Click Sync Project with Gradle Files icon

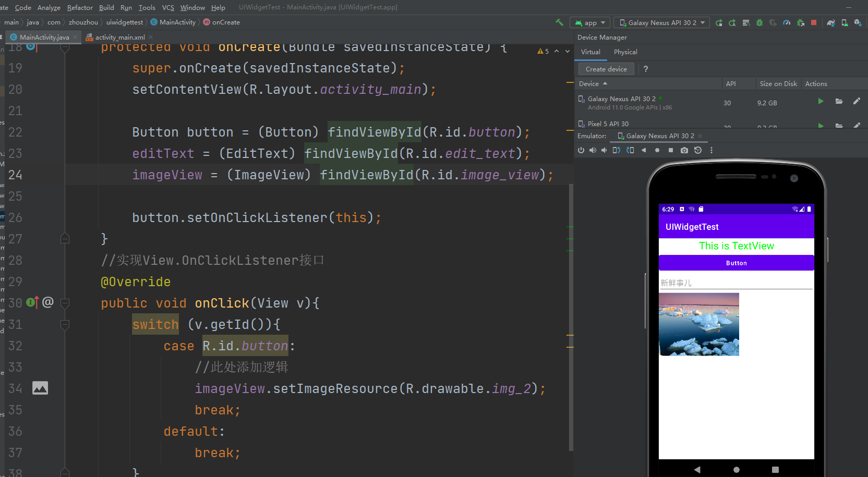coord(831,22)
